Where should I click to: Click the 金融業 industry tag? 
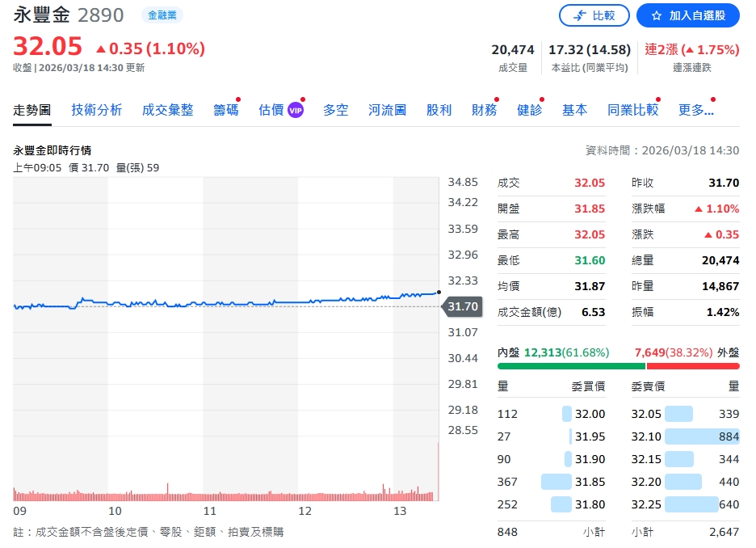coord(162,15)
